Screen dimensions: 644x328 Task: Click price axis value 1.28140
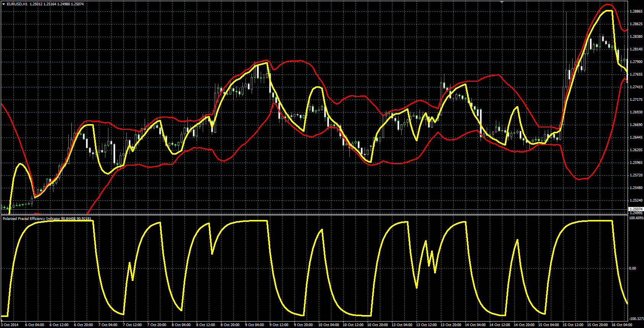[x=636, y=49]
